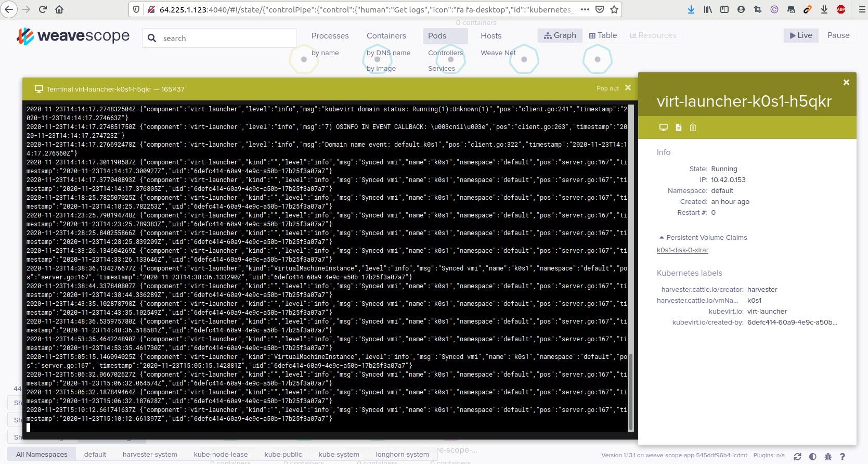This screenshot has width=868, height=464.
Task: Pause live updates
Action: pyautogui.click(x=838, y=35)
